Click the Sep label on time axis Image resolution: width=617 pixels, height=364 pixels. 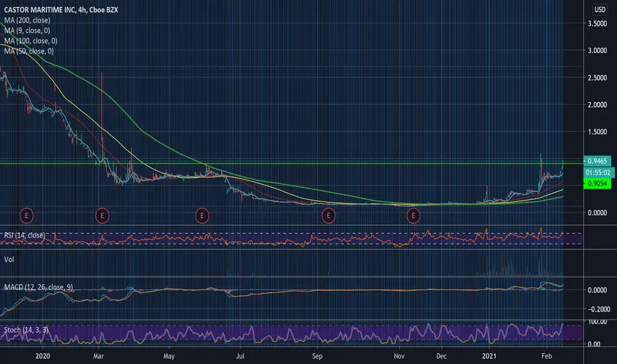(x=317, y=356)
